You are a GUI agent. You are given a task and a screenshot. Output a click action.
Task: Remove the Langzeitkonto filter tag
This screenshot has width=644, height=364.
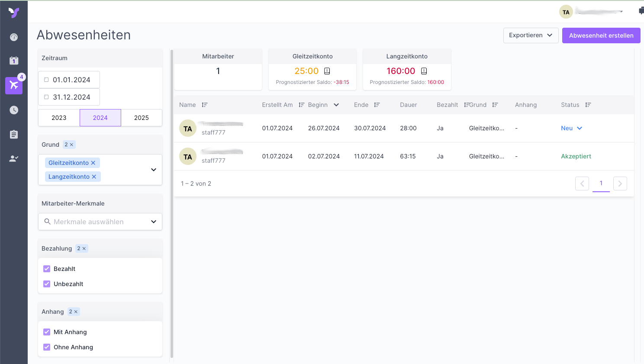94,177
